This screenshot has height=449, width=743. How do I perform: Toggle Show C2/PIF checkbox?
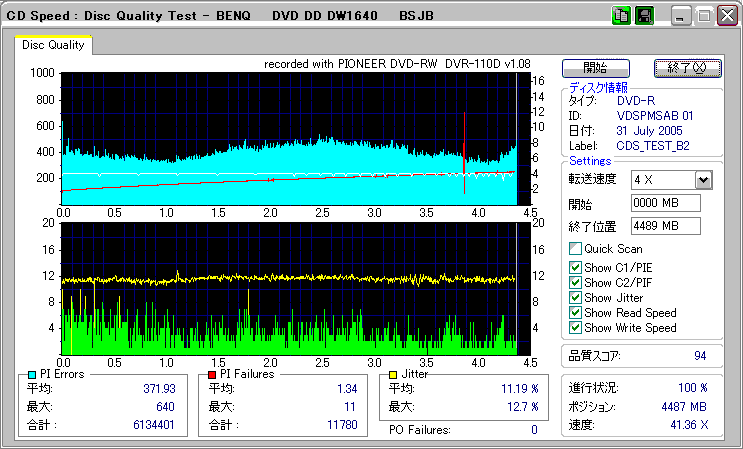575,282
